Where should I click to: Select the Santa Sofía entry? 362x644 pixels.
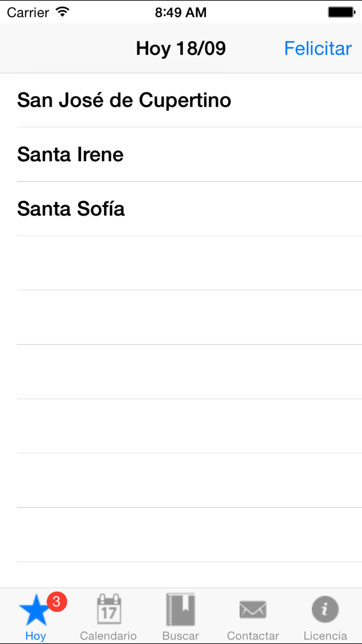[x=181, y=209]
